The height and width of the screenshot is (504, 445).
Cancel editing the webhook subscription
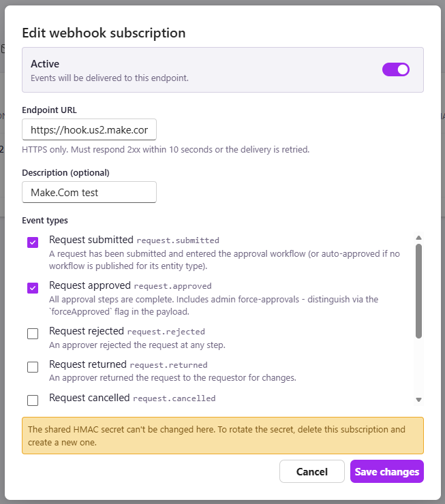[312, 471]
